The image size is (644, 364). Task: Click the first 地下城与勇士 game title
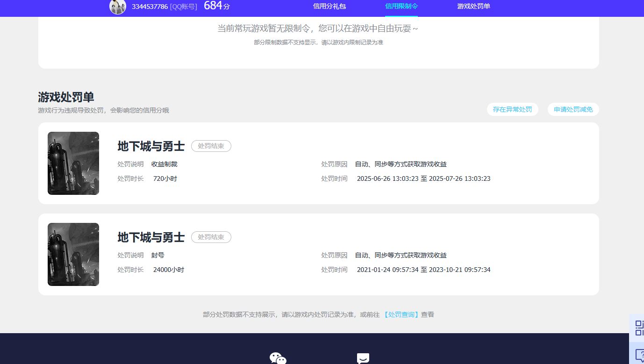click(x=150, y=146)
